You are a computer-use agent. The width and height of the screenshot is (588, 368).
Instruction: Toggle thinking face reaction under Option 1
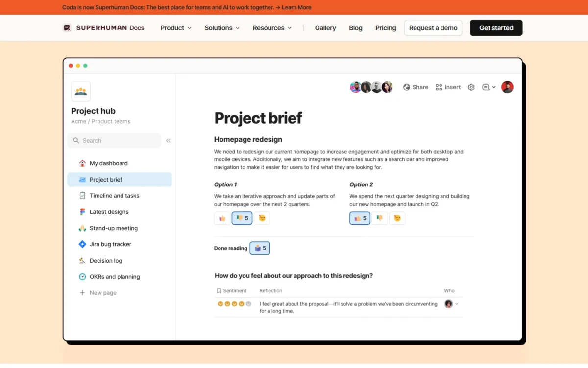[262, 218]
